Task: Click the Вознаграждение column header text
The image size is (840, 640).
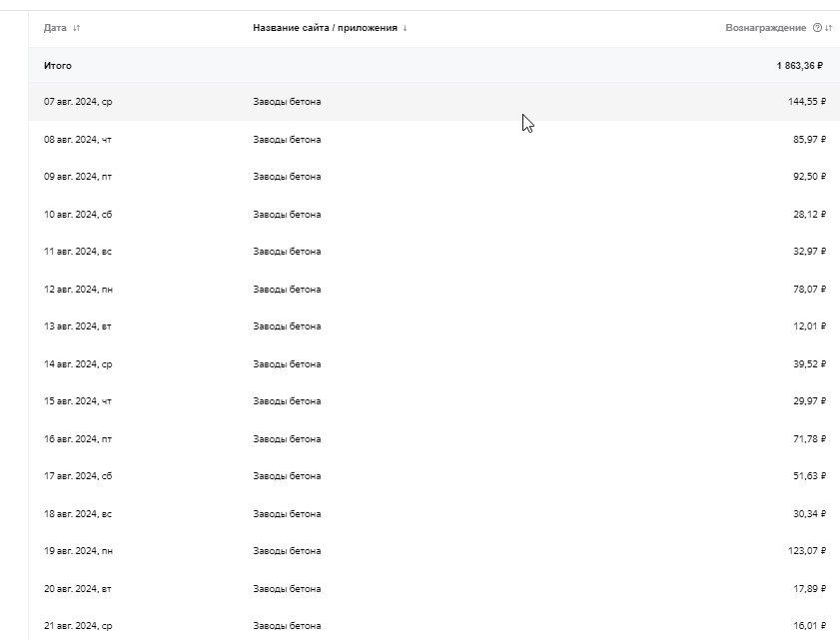Action: (766, 28)
